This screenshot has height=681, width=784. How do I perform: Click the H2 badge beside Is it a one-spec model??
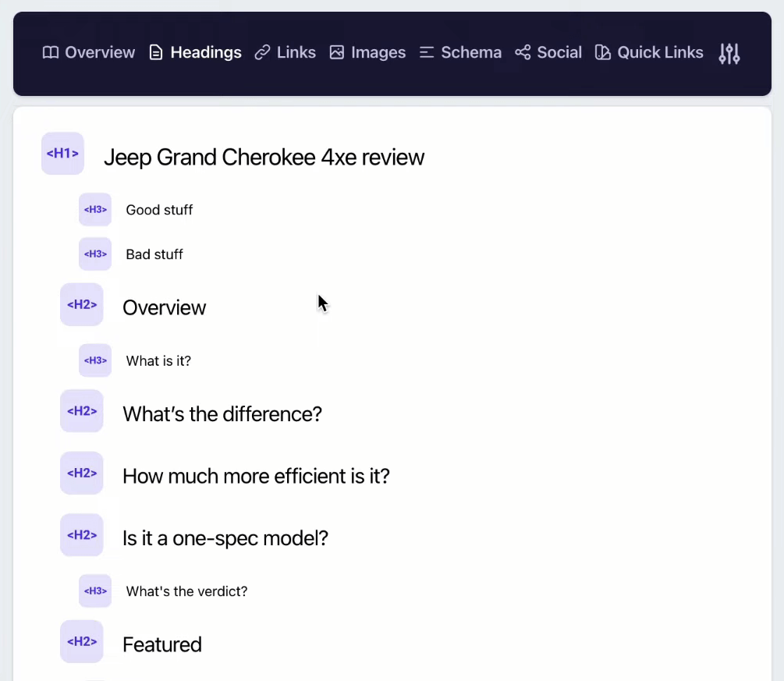81,535
